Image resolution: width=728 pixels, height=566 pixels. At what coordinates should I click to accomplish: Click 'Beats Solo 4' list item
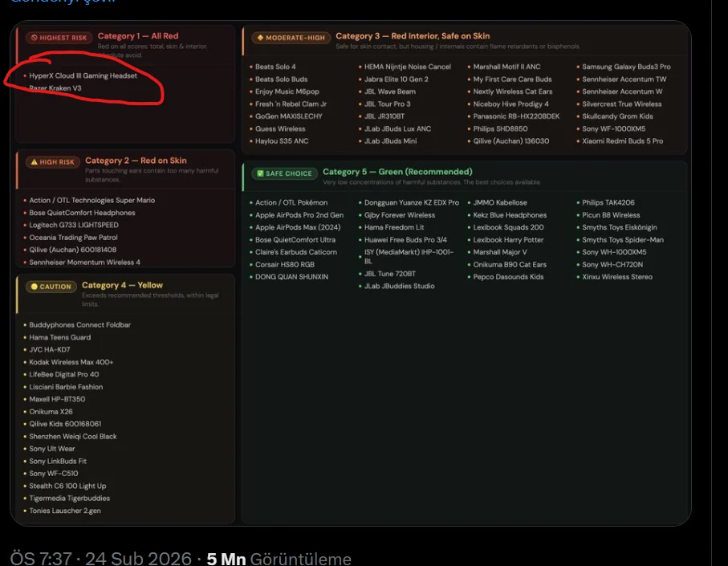[x=275, y=67]
